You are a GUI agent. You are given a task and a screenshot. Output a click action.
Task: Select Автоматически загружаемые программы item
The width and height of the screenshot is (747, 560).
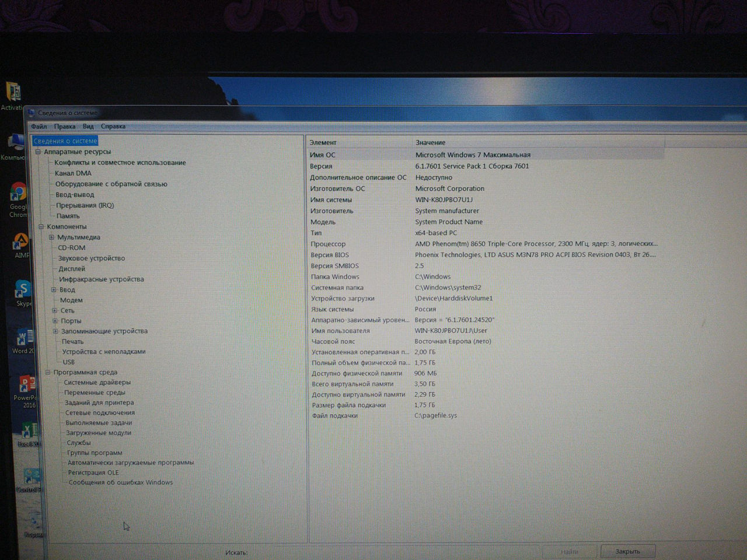[131, 463]
